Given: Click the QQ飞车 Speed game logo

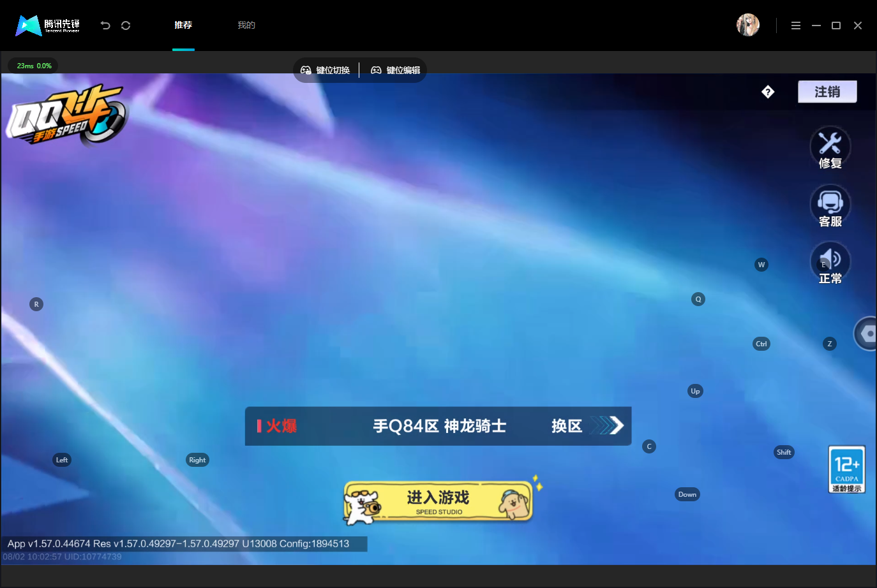Looking at the screenshot, I should click(x=67, y=115).
